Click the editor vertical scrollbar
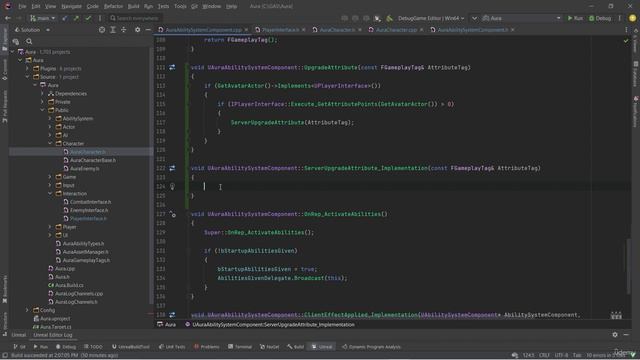The width and height of the screenshot is (640, 360). click(x=629, y=266)
